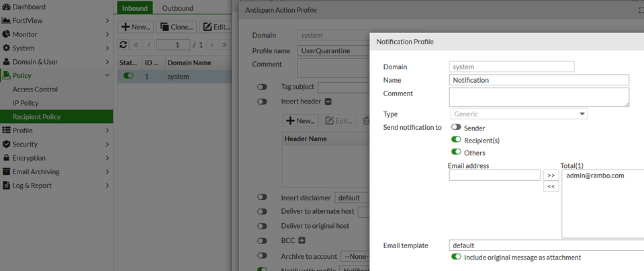Click the Email Archiving envelope icon
Image resolution: width=644 pixels, height=271 pixels.
click(x=7, y=171)
